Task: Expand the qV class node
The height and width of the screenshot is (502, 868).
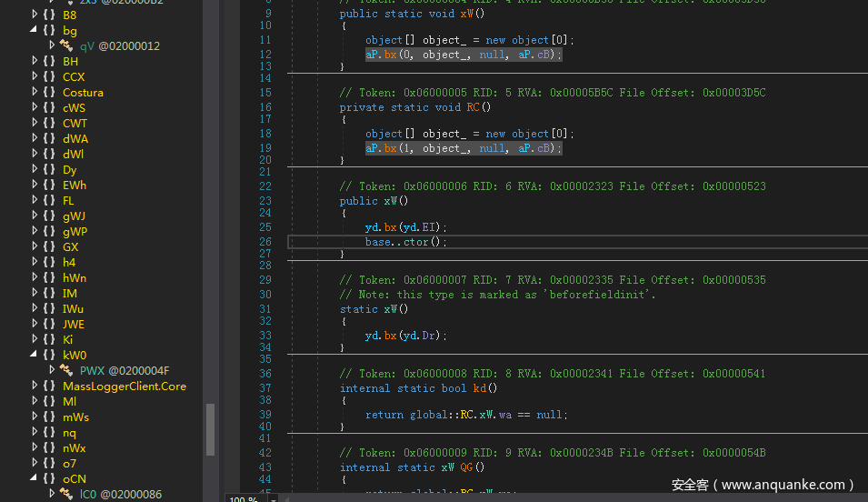Action: (52, 45)
